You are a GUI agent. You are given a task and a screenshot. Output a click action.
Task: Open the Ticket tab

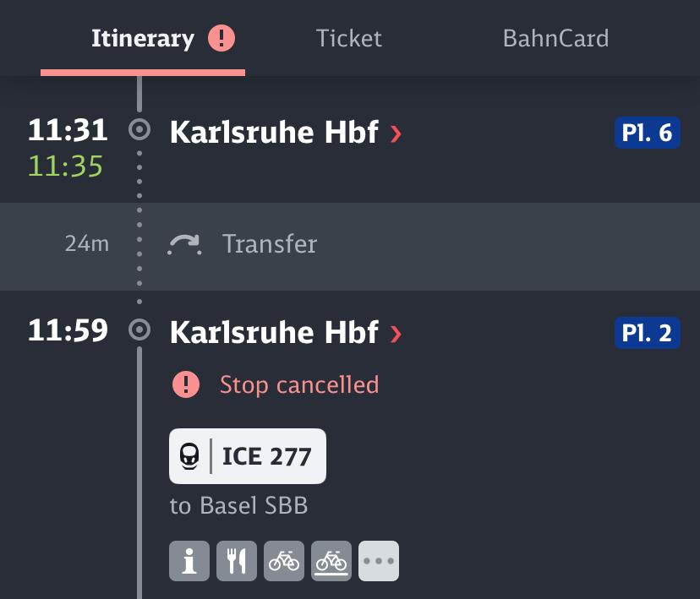(348, 39)
